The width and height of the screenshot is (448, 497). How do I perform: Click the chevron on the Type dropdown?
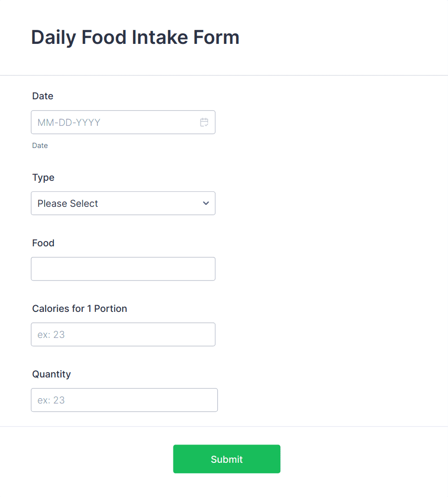pyautogui.click(x=205, y=203)
